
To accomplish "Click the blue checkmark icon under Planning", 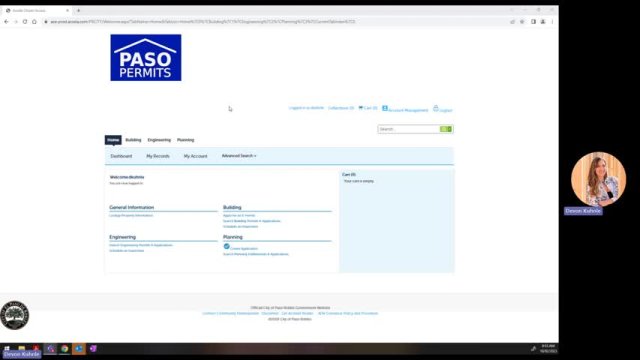I will 227,246.
